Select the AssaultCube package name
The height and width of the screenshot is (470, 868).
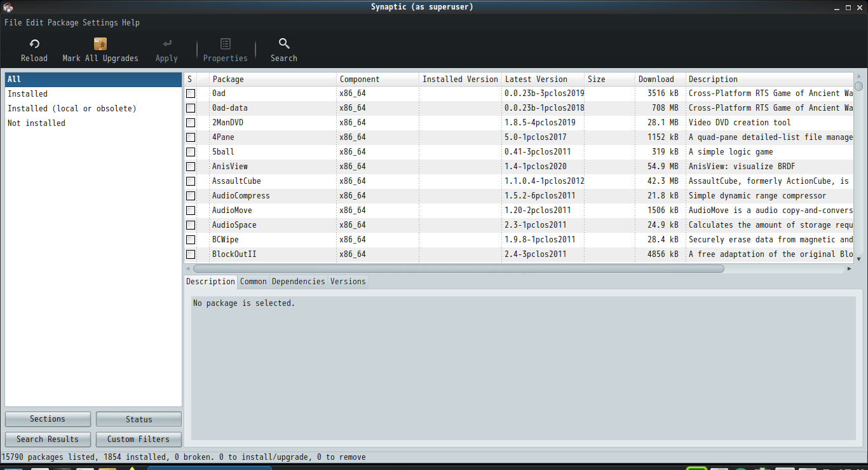coord(236,181)
